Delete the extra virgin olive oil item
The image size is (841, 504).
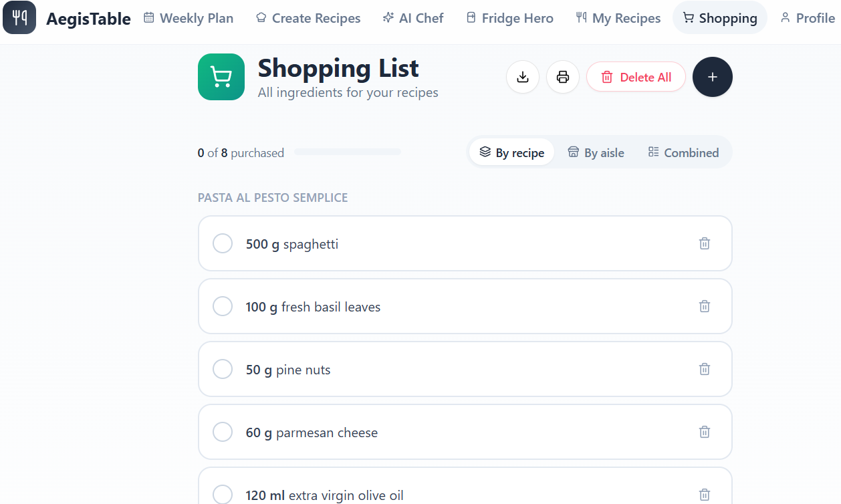[x=705, y=495]
